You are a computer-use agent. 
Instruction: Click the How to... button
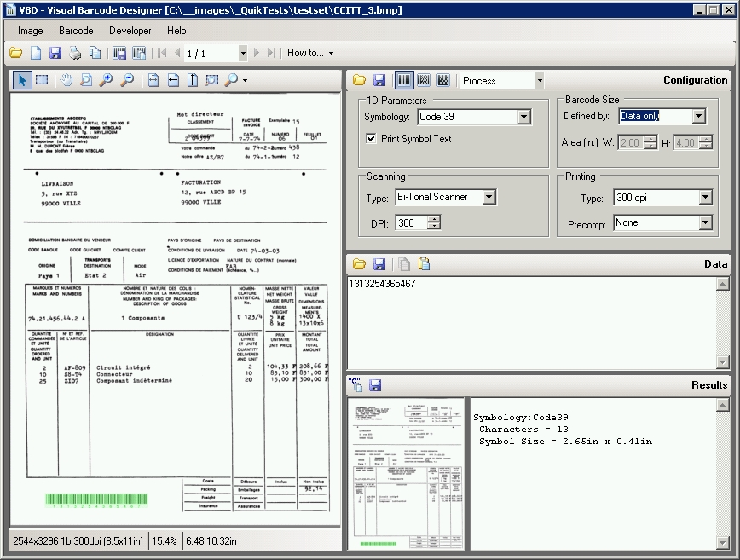309,53
